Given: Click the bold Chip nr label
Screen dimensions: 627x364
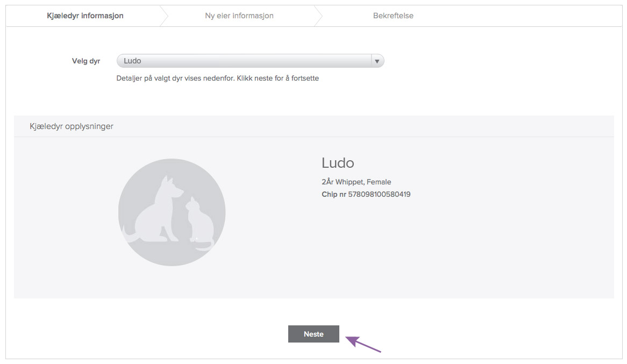Looking at the screenshot, I should (x=333, y=194).
